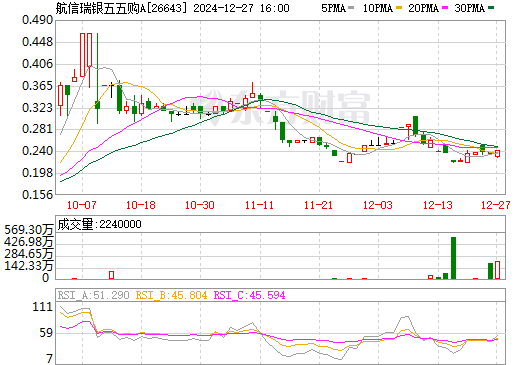Click the 59 RSI axis label
520x365 pixels.
tap(46, 333)
